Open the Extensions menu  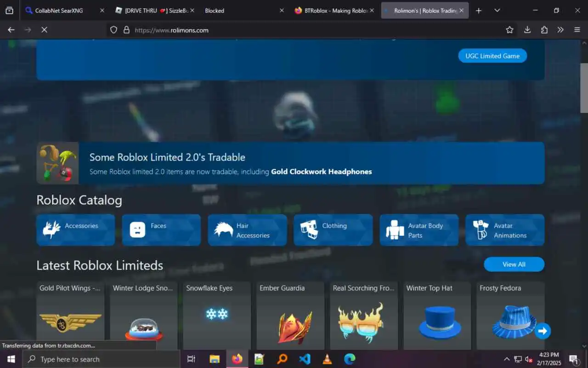pos(544,30)
